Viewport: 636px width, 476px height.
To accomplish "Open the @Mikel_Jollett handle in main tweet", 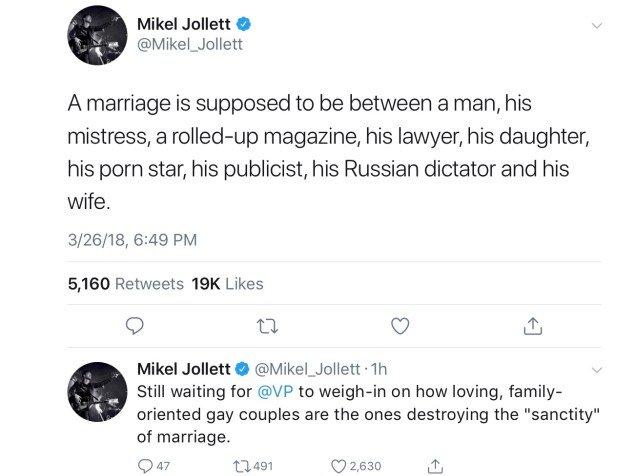I will [190, 46].
